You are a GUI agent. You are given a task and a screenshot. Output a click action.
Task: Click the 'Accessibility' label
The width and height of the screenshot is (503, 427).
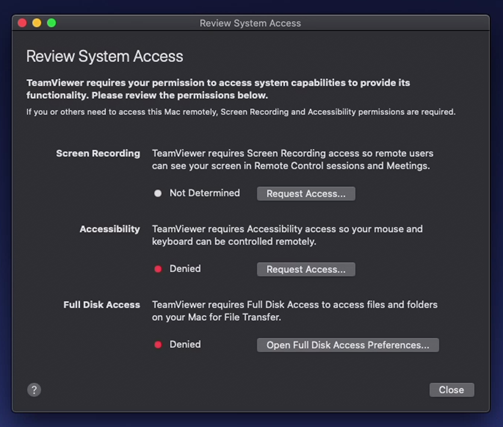(110, 229)
